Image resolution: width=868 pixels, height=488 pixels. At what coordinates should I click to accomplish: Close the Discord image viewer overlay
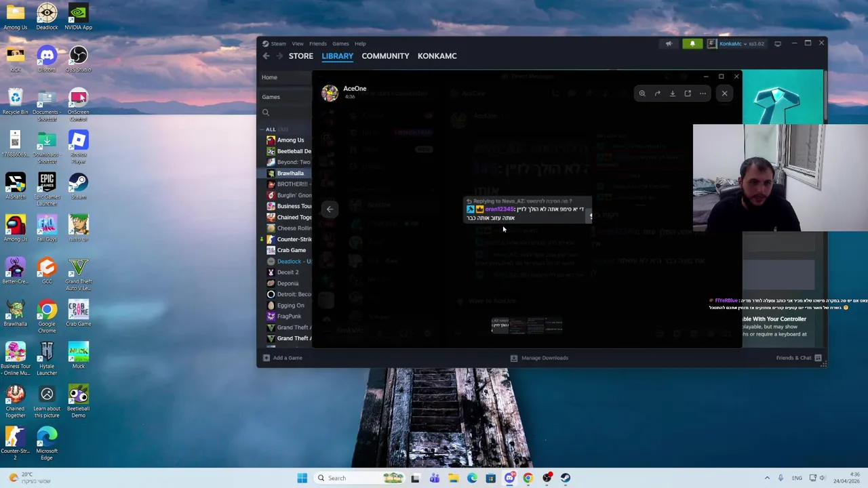(x=724, y=94)
